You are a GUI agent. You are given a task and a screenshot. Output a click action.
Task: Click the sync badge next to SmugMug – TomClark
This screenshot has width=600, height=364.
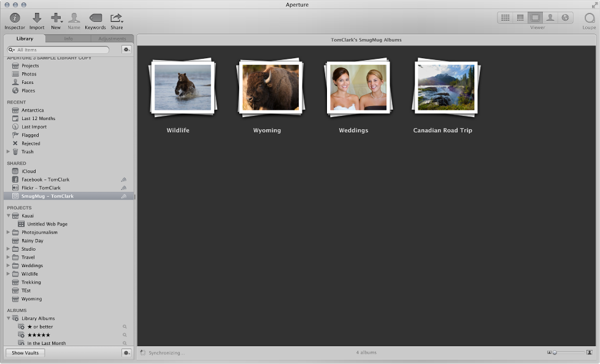(123, 196)
